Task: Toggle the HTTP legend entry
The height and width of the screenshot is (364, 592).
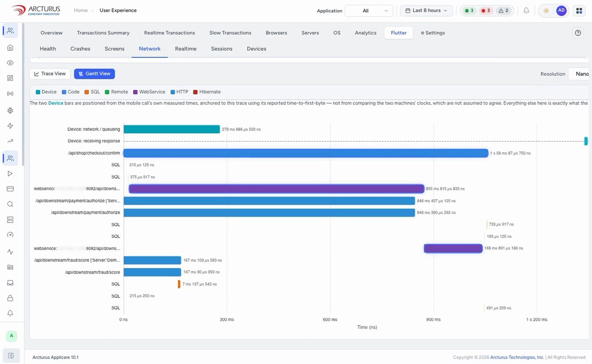Action: coord(179,92)
